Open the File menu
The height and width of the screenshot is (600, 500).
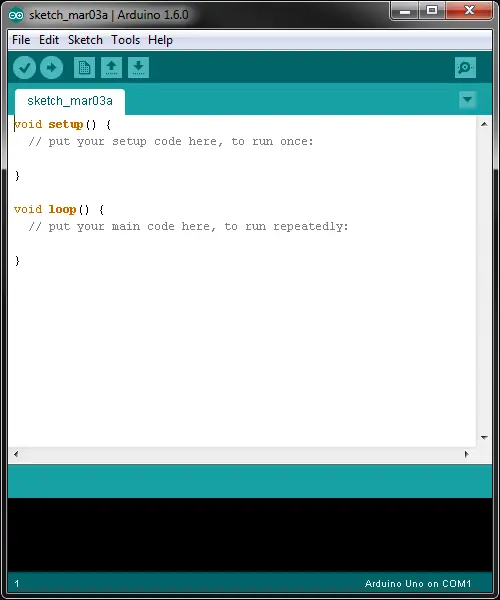[21, 40]
